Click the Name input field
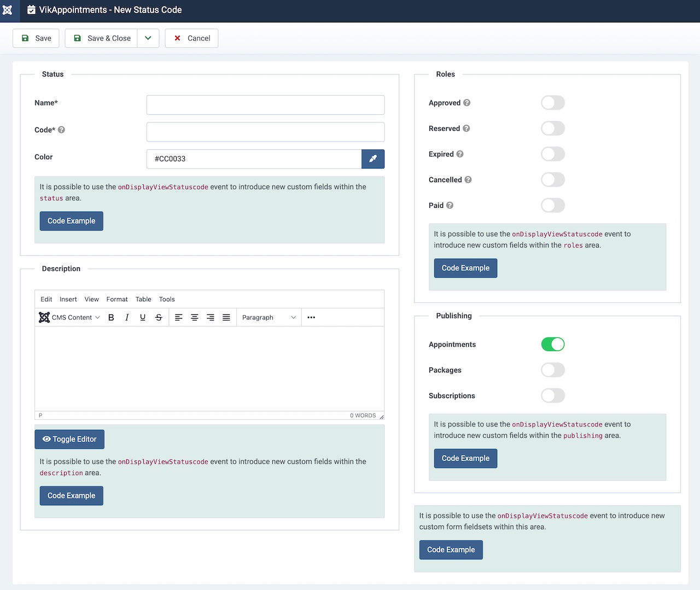Screen dimensions: 700x590 [x=266, y=105]
